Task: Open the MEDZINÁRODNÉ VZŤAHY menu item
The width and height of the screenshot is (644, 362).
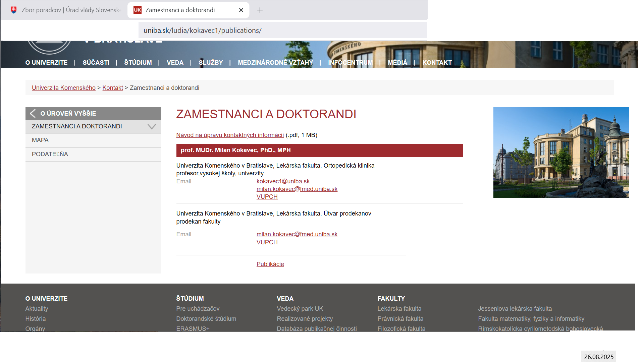Action: tap(275, 63)
